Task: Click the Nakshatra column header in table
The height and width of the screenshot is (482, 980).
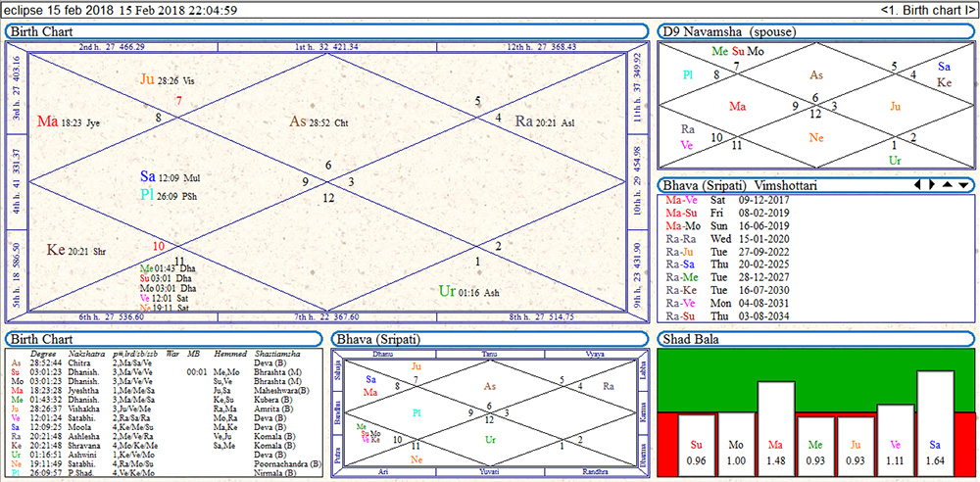Action: (x=89, y=353)
